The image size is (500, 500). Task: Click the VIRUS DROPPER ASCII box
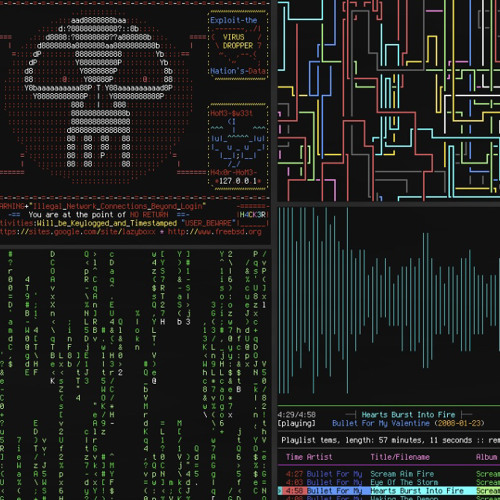pos(238,45)
